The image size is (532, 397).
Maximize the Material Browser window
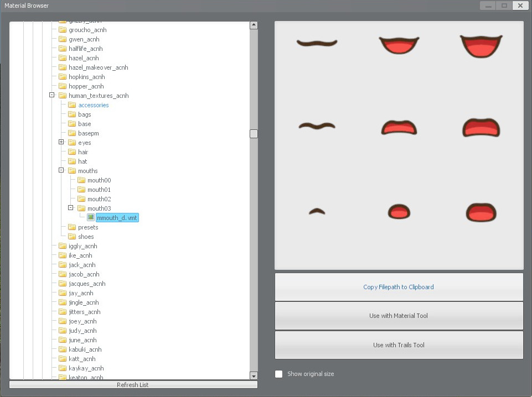coord(504,6)
